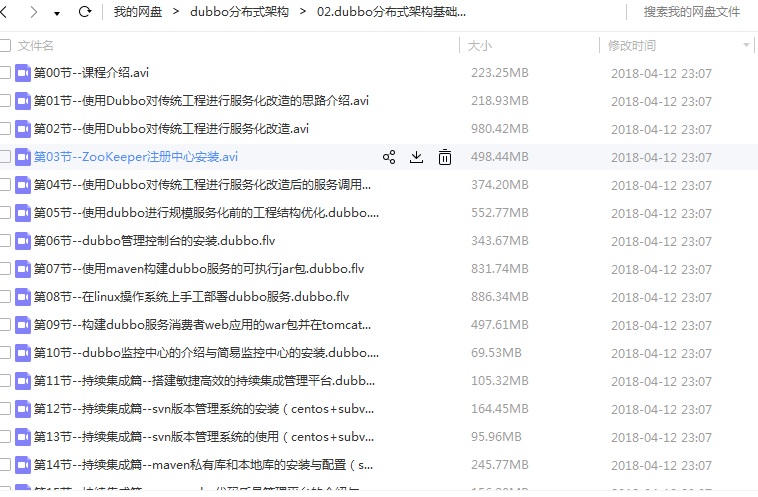Check the box for 第04节 file
This screenshot has width=758, height=497.
[5, 185]
